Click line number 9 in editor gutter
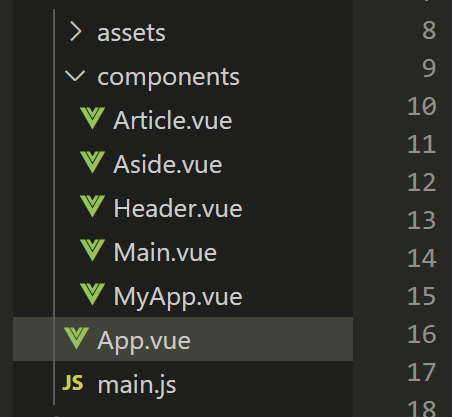Viewport: 452px width, 417px height. [429, 68]
